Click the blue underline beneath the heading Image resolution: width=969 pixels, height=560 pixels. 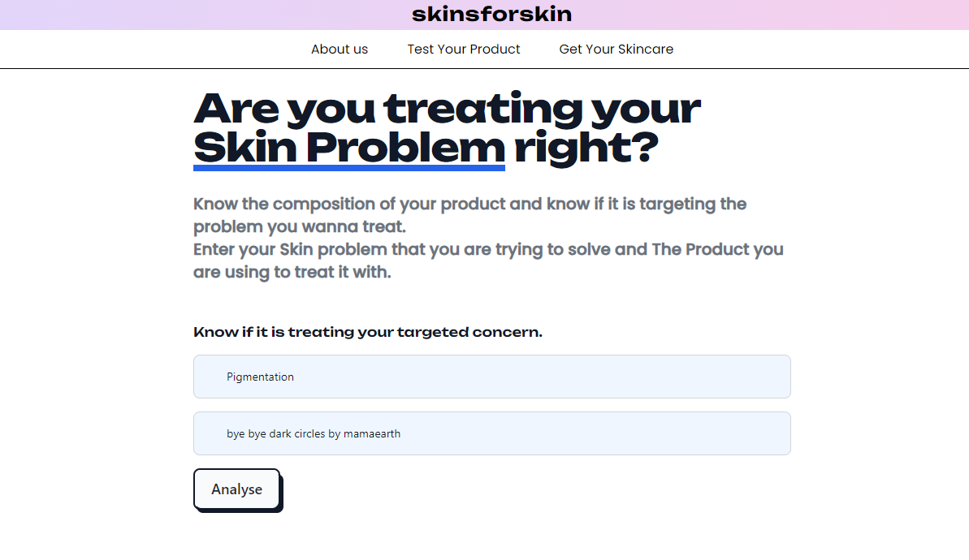(x=348, y=168)
